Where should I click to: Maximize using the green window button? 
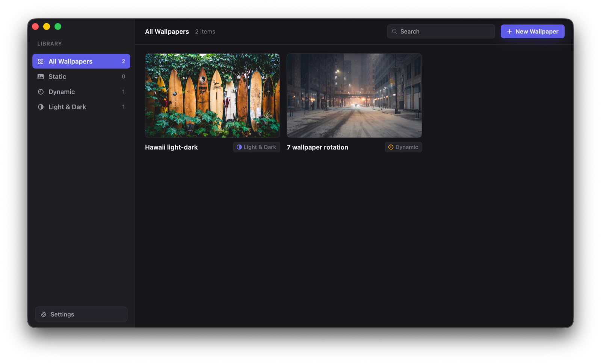[58, 26]
